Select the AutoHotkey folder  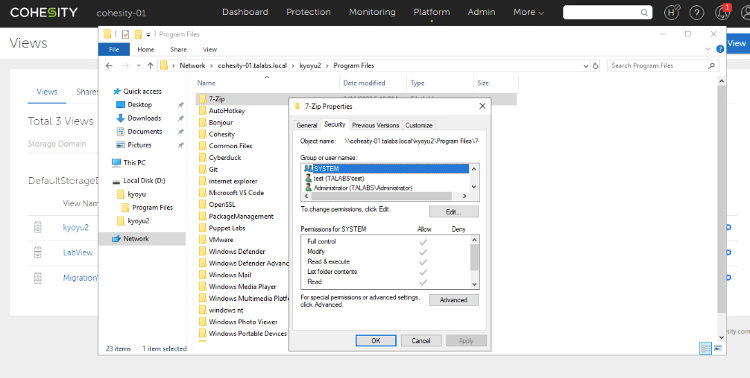227,111
